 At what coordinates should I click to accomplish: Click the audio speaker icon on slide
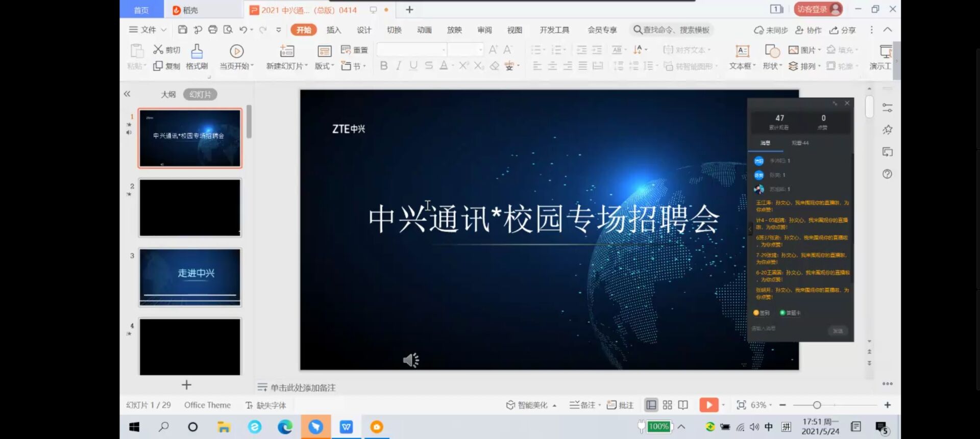click(411, 360)
